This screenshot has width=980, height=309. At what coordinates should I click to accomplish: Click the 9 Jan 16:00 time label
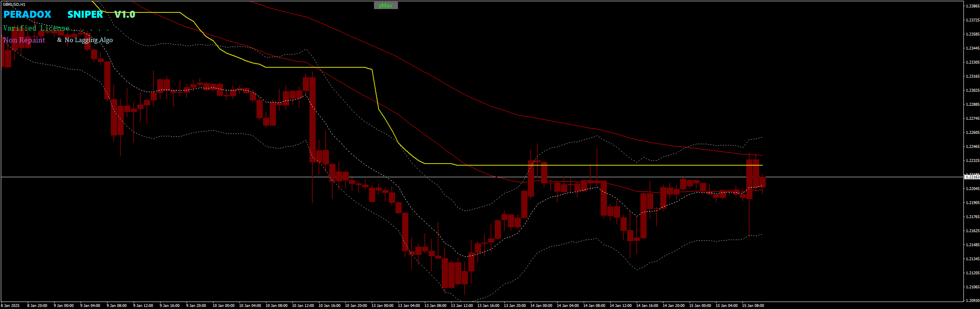click(x=170, y=306)
